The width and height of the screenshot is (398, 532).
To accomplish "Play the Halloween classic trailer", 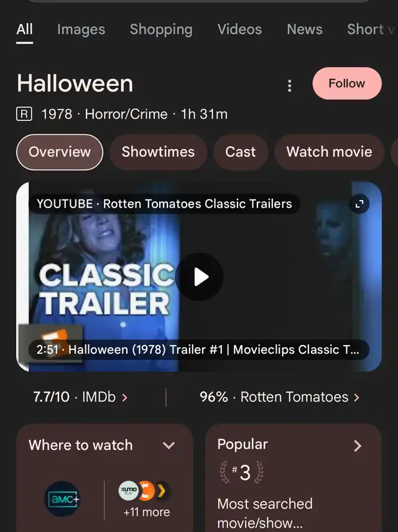I will tap(200, 277).
